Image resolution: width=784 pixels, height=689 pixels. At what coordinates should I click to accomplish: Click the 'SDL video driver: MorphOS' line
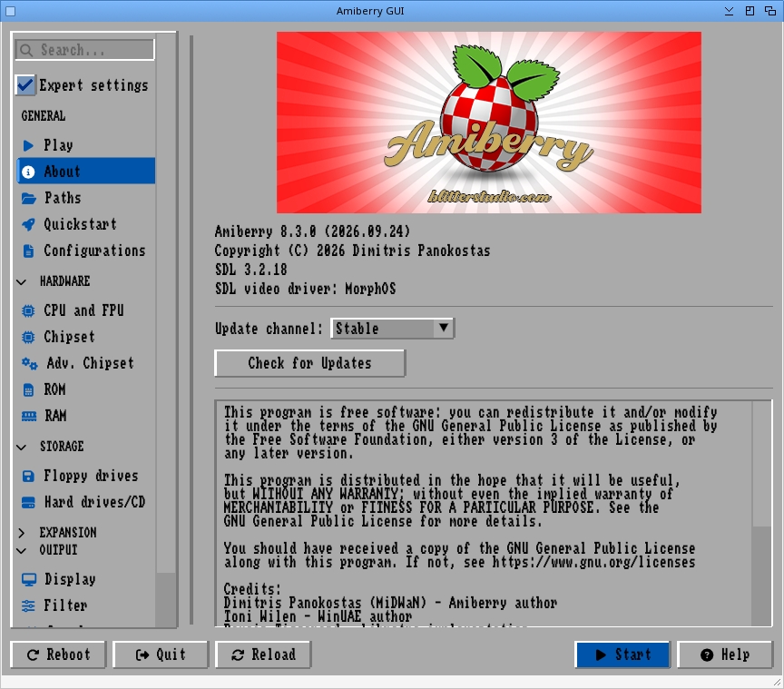pos(306,289)
